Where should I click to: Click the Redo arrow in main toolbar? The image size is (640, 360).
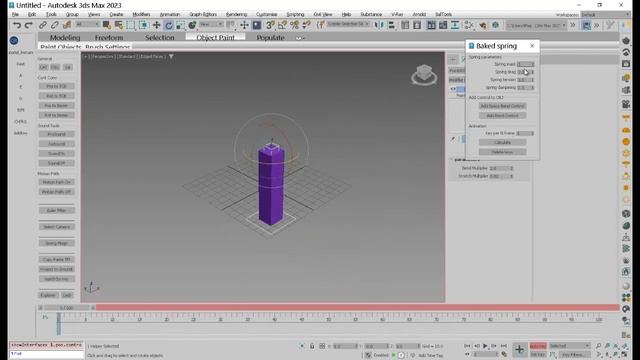tap(29, 25)
